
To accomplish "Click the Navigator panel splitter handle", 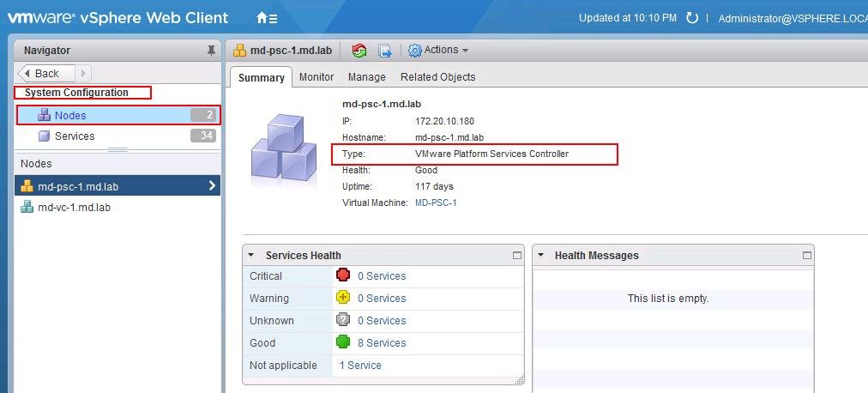I will point(118,149).
